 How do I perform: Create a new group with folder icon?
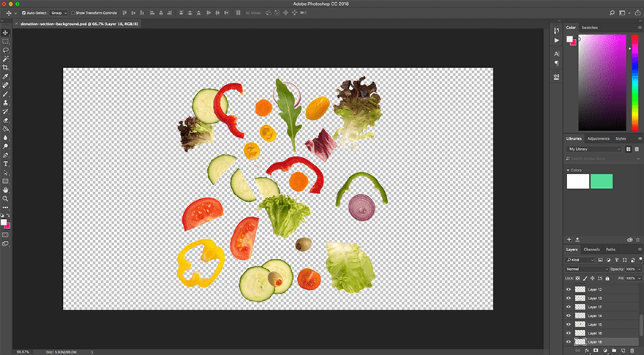point(613,351)
